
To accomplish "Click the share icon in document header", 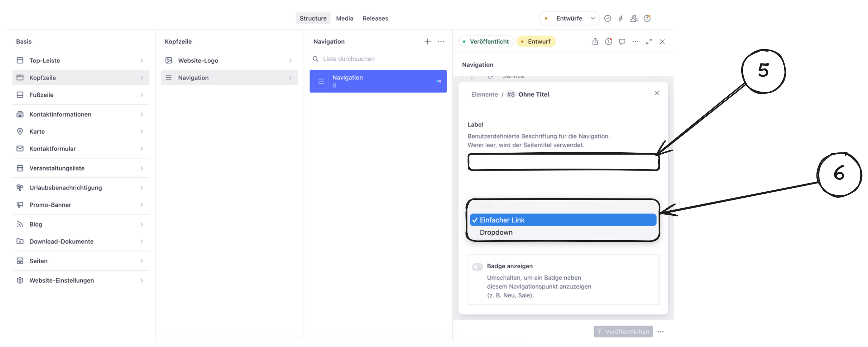I will coord(595,41).
